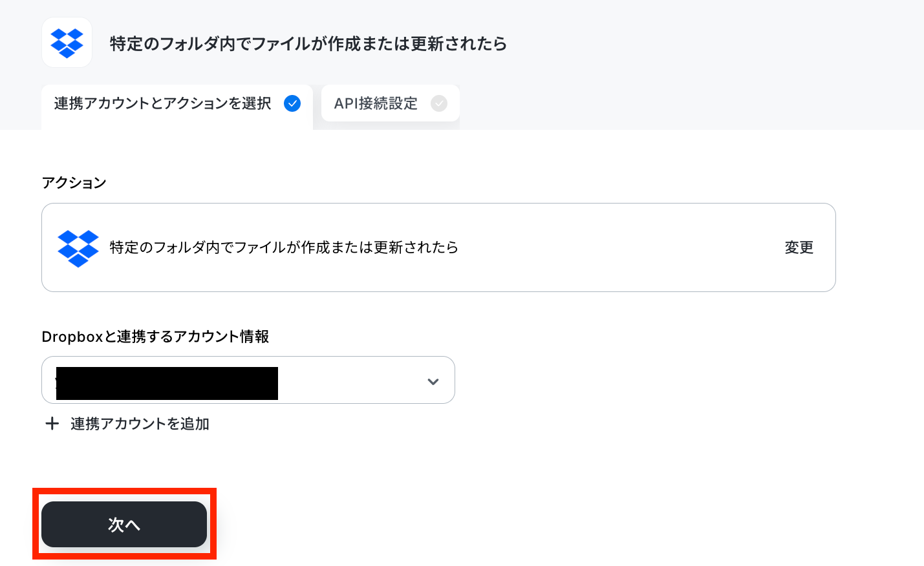Viewport: 924px width, 566px height.
Task: Click the Dropboxと連携するアカウント情報 label
Action: (x=155, y=337)
